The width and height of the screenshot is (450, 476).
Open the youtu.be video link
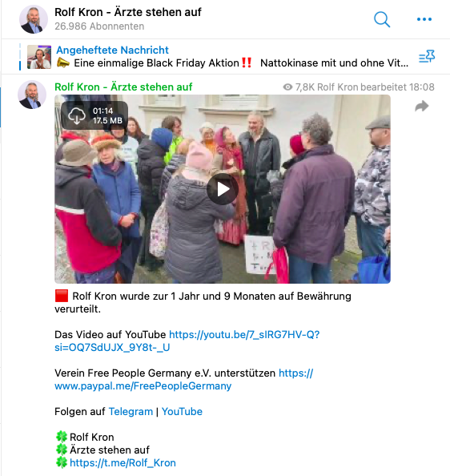click(x=187, y=341)
